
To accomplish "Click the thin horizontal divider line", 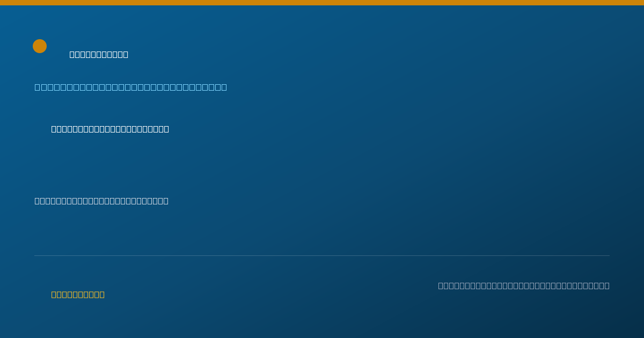I will [x=322, y=255].
